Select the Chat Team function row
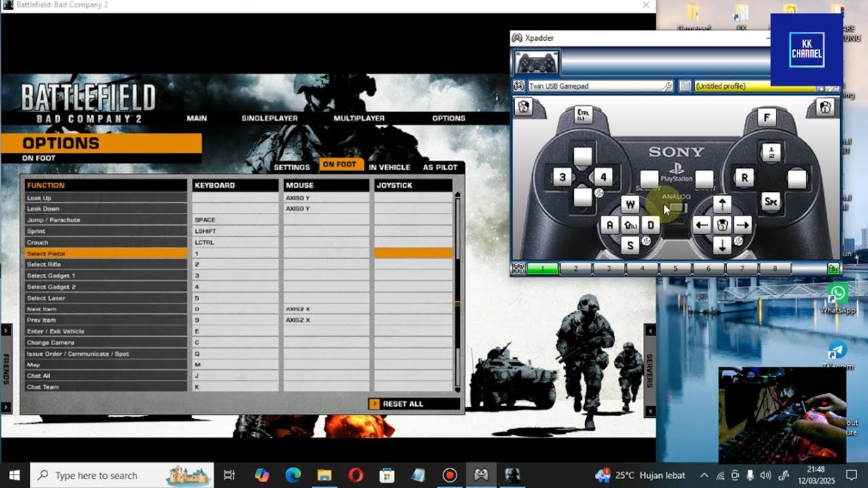The image size is (868, 488). 106,387
